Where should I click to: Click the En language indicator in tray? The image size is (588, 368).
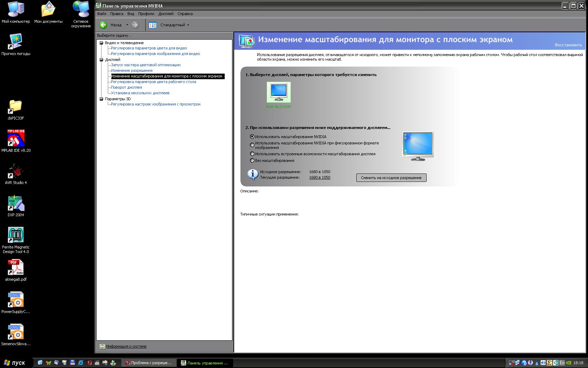(562, 363)
